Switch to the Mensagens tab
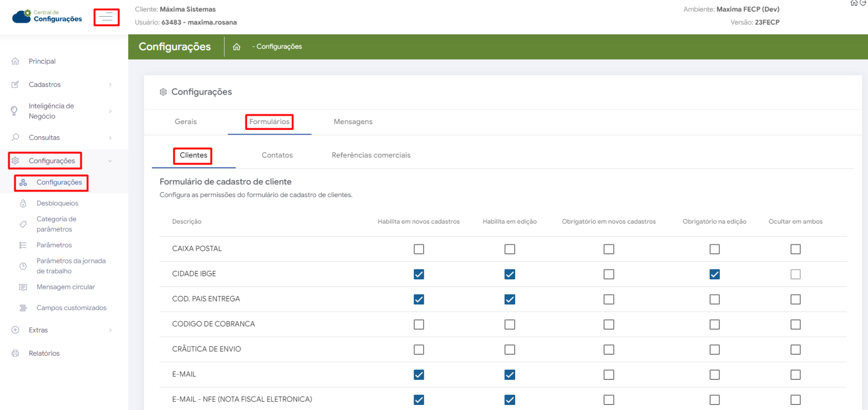The width and height of the screenshot is (868, 410). 353,122
